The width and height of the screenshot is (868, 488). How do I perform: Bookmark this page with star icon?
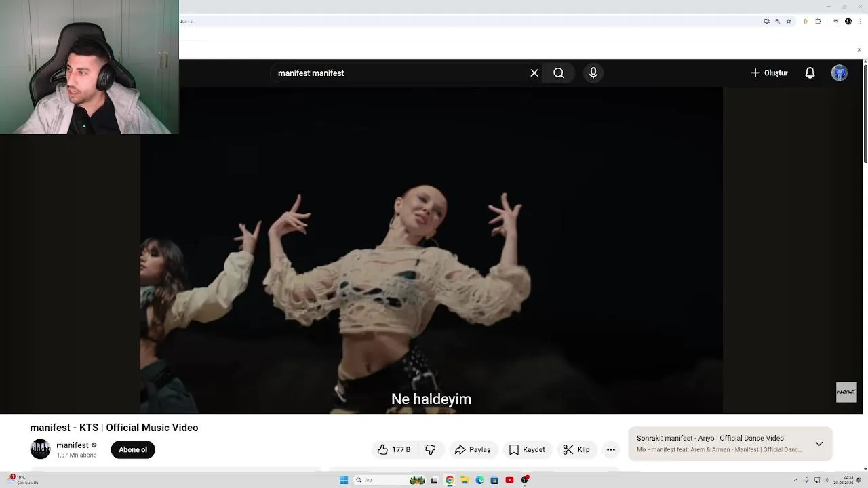789,21
